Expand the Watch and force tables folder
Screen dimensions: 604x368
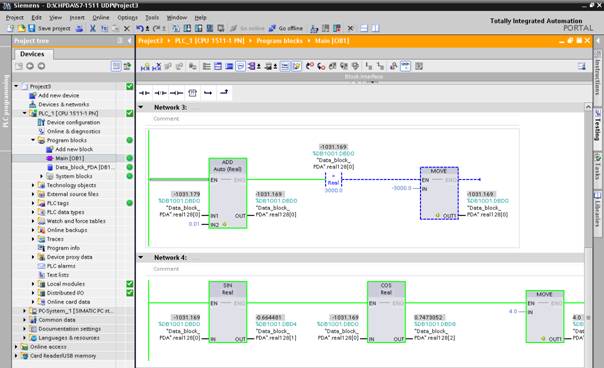point(33,221)
